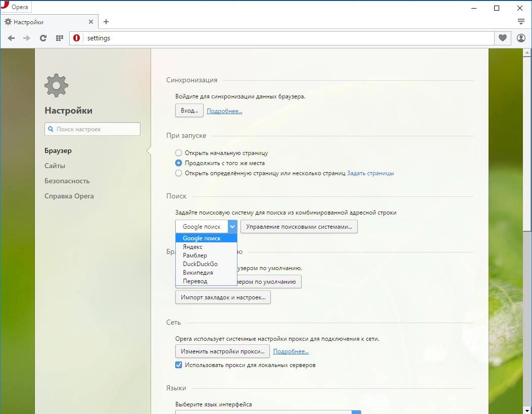The image size is (532, 414).
Task: Choose 'Рамблер' from search engine list
Action: coord(206,255)
